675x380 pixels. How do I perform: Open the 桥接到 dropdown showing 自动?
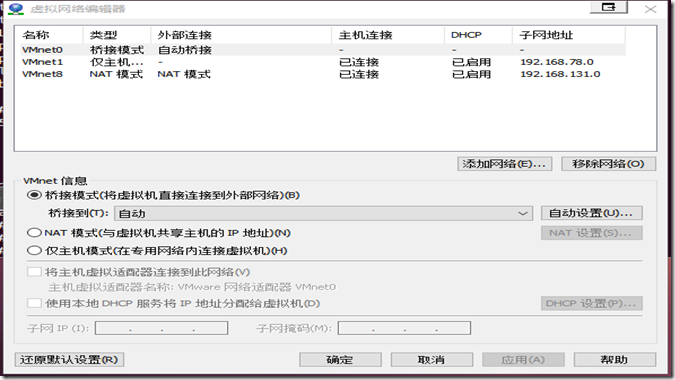tap(324, 213)
